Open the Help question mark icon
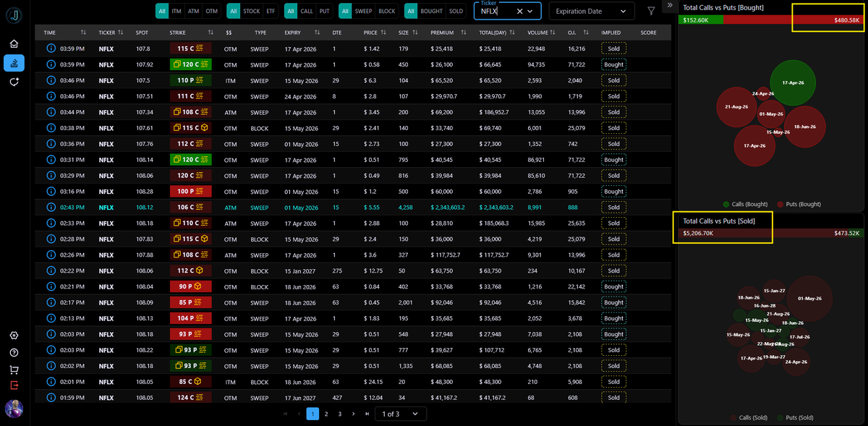The width and height of the screenshot is (868, 426). pos(14,352)
